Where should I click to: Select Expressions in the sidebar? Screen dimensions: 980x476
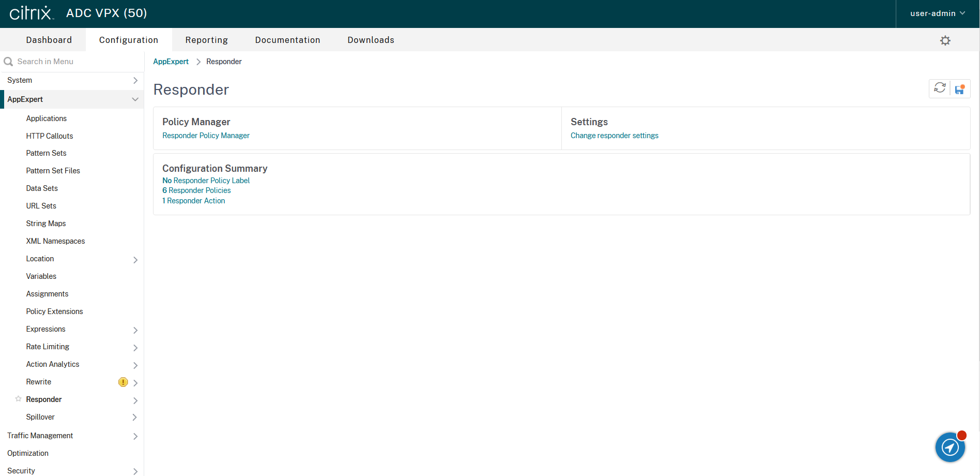(46, 329)
